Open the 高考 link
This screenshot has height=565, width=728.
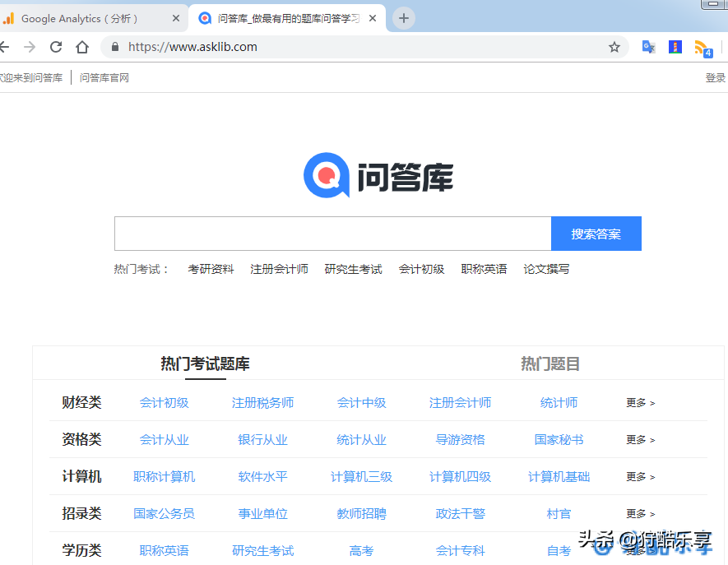click(x=362, y=551)
